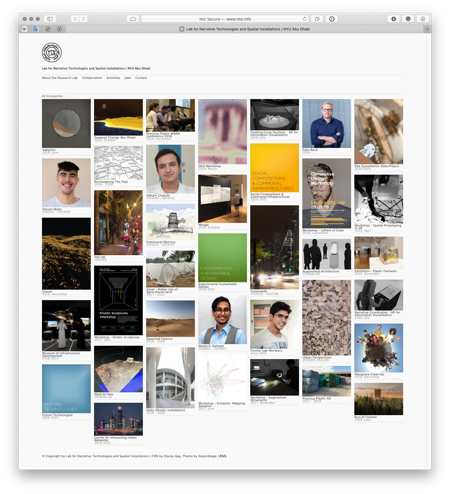Screen dimensions: 450x494
Task: Show the tab overview icon
Action: point(317,19)
